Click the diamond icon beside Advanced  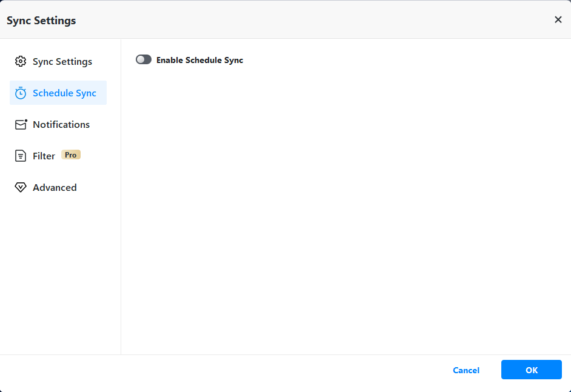coord(21,187)
